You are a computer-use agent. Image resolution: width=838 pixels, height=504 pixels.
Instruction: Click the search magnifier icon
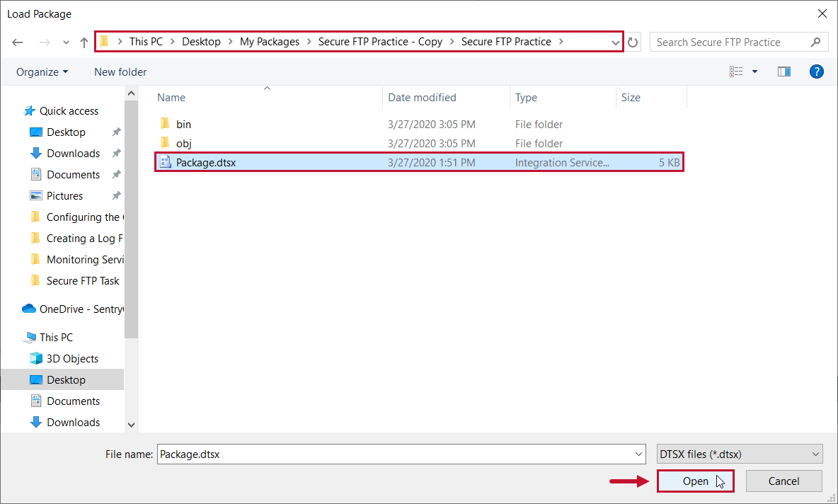tap(816, 42)
